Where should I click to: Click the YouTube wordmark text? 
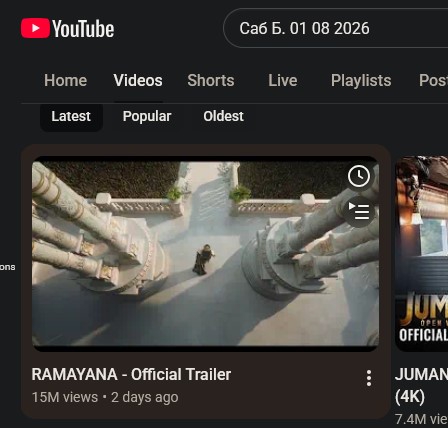point(83,29)
